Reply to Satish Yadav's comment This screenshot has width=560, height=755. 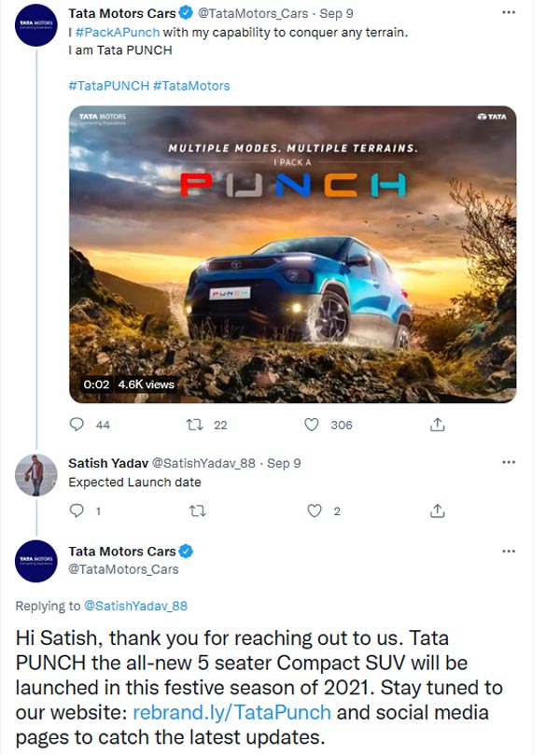[77, 511]
